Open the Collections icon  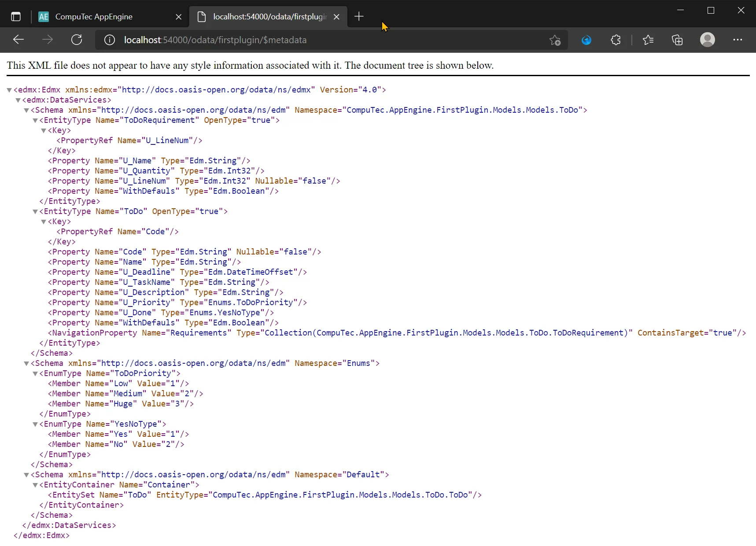pyautogui.click(x=677, y=40)
